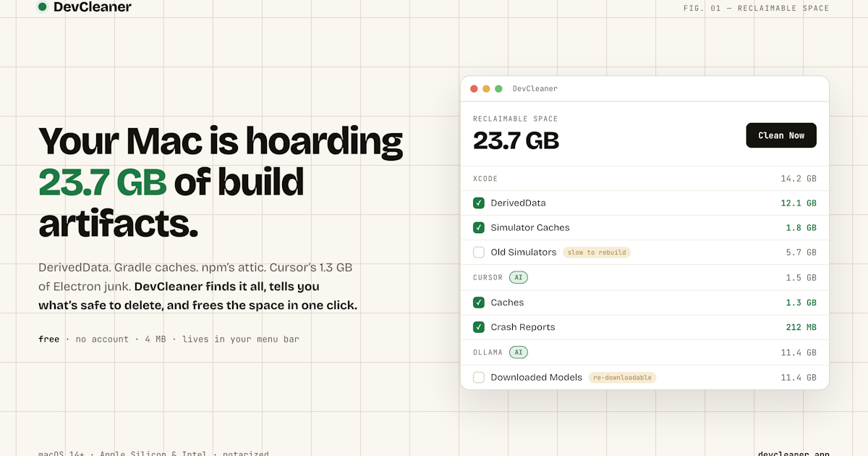Uncheck the Cursor Caches checkbox

point(479,303)
